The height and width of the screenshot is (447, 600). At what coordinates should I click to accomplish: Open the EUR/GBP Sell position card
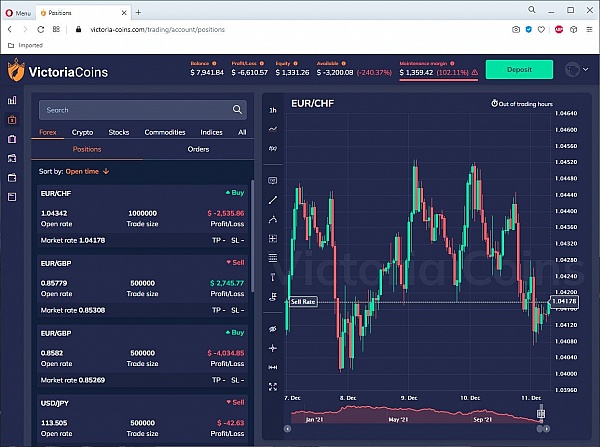point(142,287)
